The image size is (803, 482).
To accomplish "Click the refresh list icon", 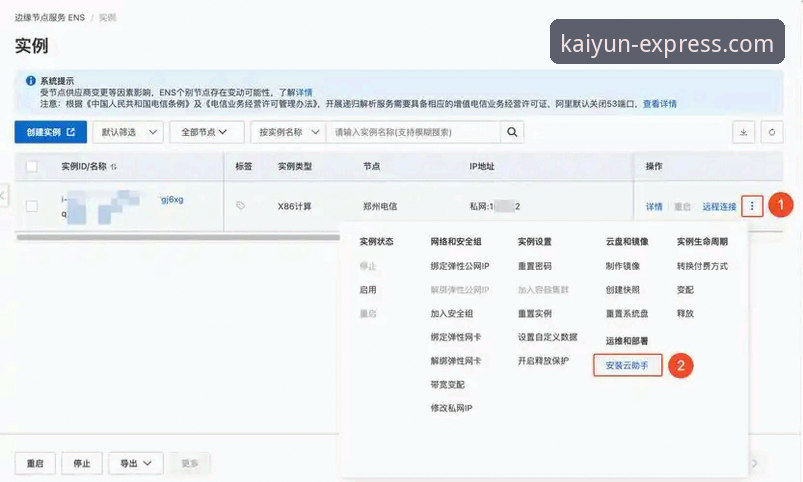I will (771, 133).
